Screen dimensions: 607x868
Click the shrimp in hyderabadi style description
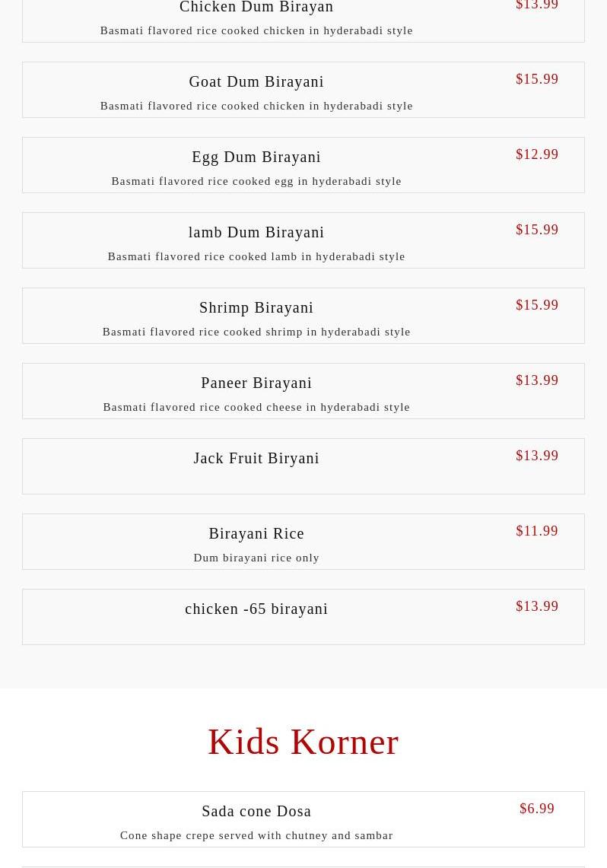coord(256,332)
